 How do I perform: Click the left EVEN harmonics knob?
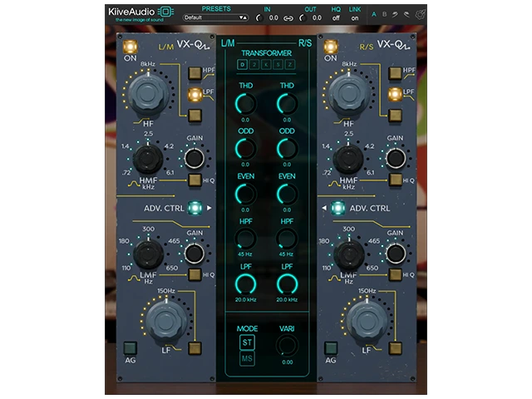tap(246, 194)
